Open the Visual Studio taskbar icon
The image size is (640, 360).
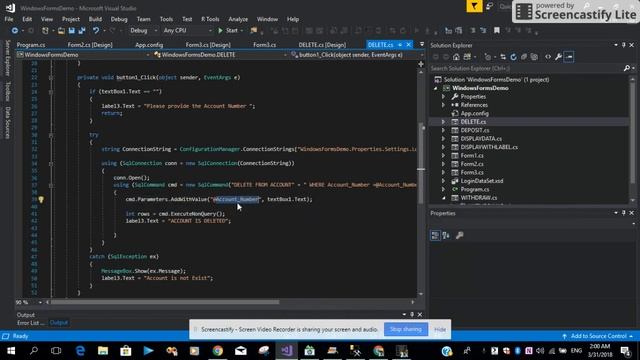[x=287, y=351]
